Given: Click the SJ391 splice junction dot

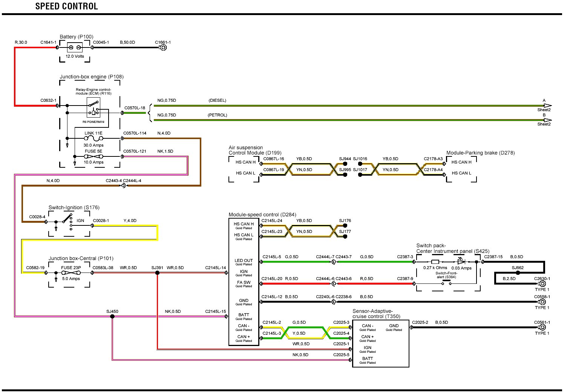Looking at the screenshot, I should (x=157, y=273).
